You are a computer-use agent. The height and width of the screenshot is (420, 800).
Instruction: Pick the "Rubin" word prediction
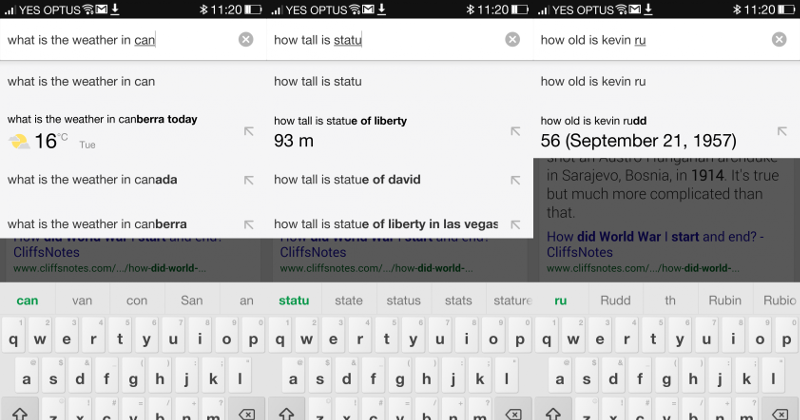tap(725, 300)
